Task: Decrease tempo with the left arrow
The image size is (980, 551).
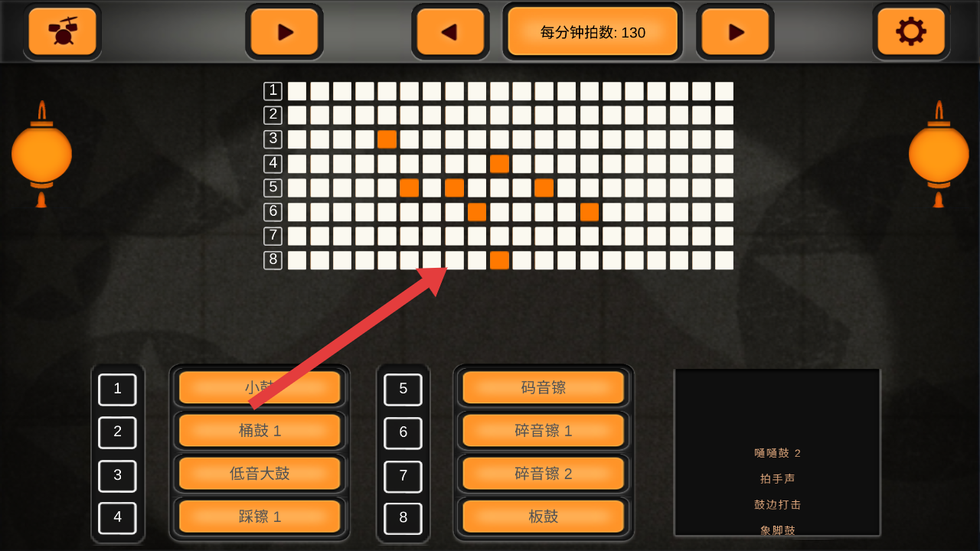Action: (x=450, y=32)
